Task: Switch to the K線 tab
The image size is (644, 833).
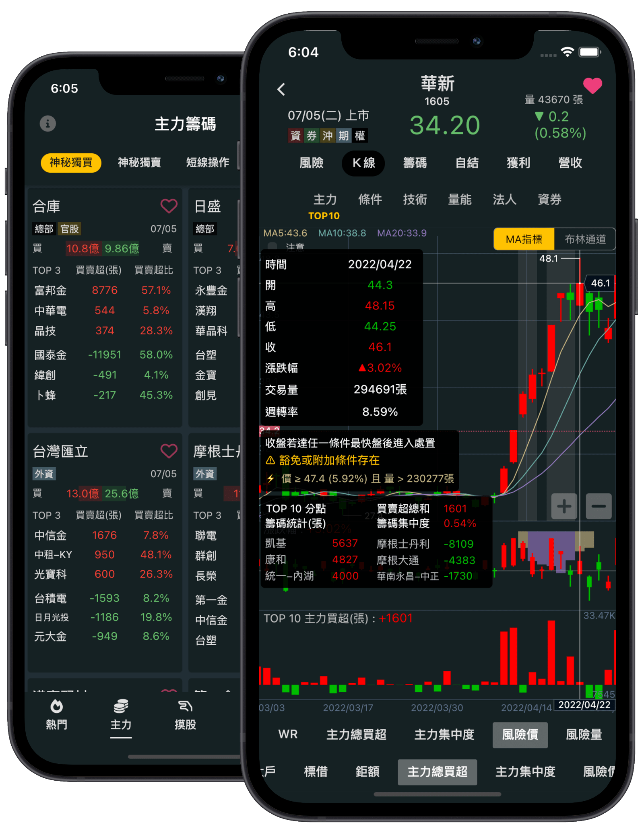Action: tap(363, 163)
